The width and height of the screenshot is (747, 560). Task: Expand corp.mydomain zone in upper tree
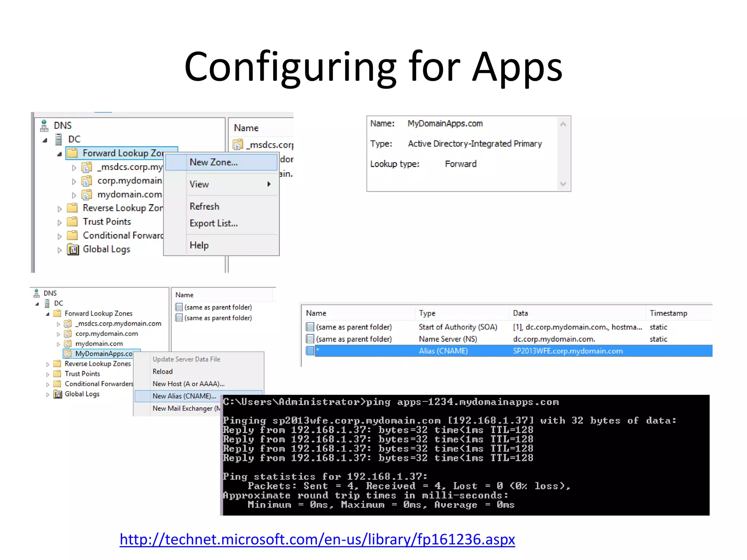point(74,182)
